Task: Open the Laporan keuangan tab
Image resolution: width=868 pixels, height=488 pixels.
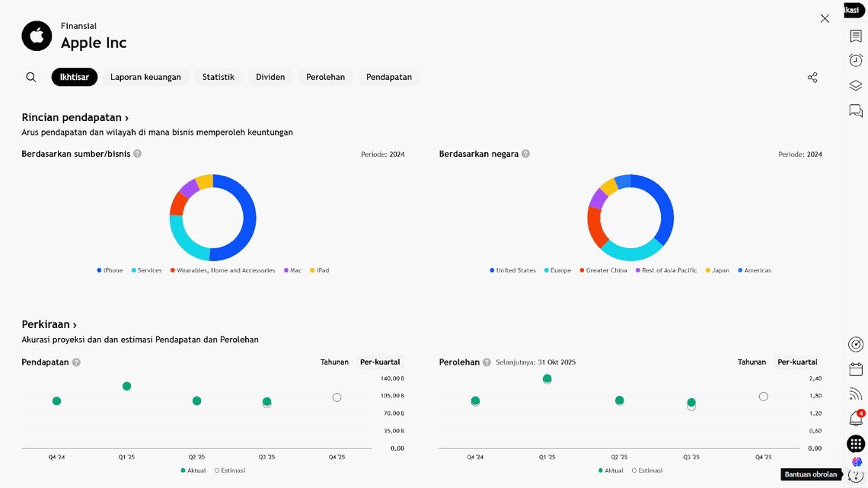Action: [x=145, y=77]
